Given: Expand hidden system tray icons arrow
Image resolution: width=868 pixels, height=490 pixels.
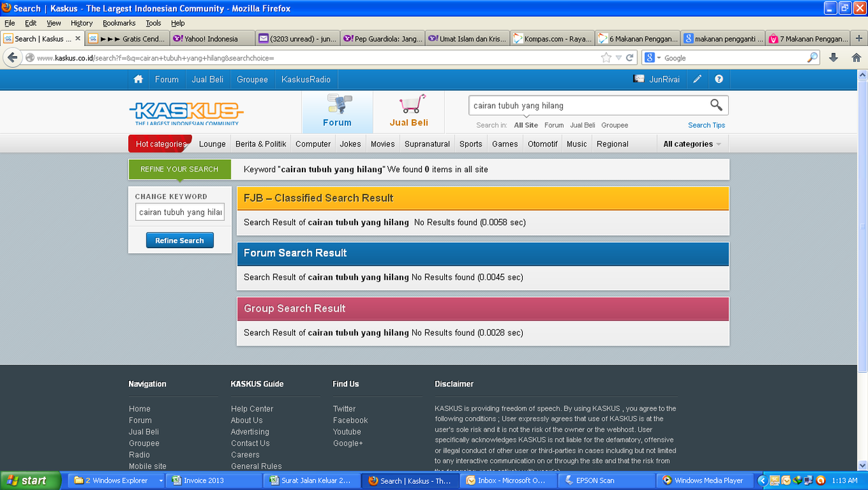Looking at the screenshot, I should click(x=762, y=481).
